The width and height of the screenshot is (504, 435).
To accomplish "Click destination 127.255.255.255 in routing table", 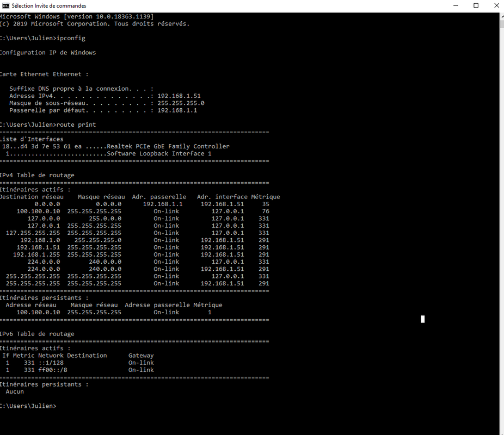I will click(x=33, y=233).
